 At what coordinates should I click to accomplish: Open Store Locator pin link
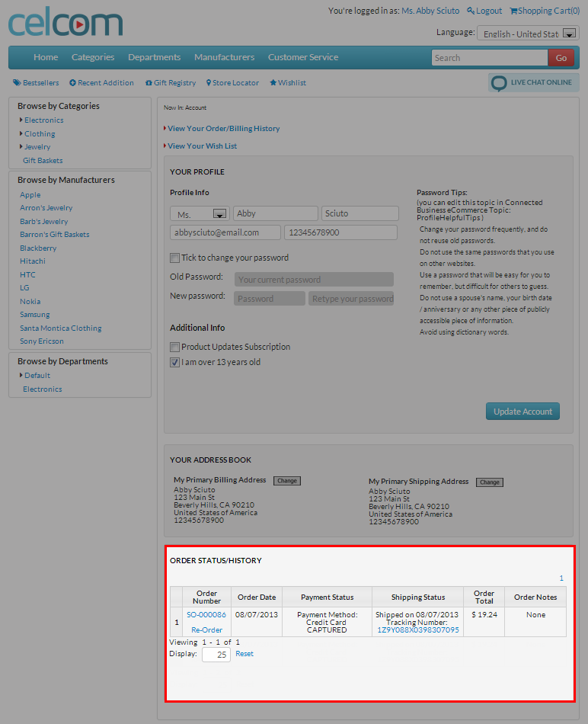232,83
